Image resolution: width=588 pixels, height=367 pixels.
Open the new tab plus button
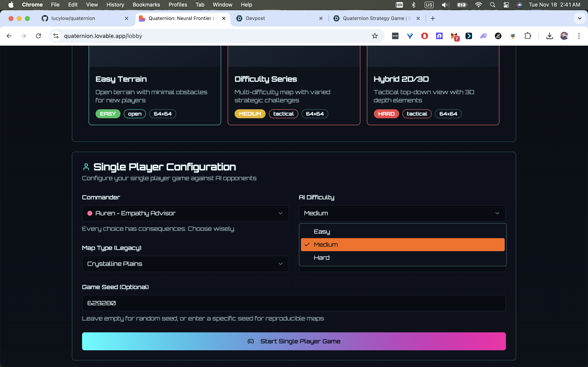coord(432,18)
